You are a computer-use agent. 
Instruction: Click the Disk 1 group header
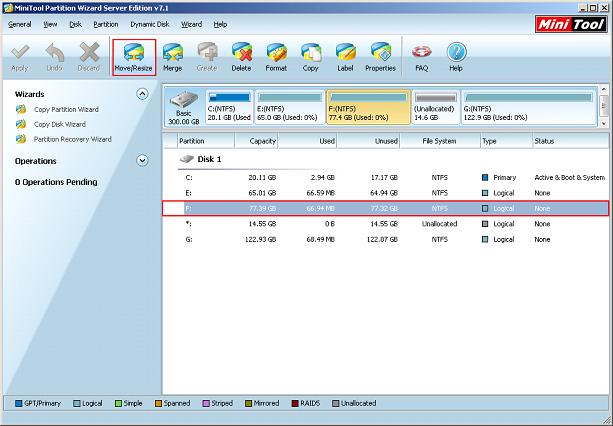[x=209, y=159]
